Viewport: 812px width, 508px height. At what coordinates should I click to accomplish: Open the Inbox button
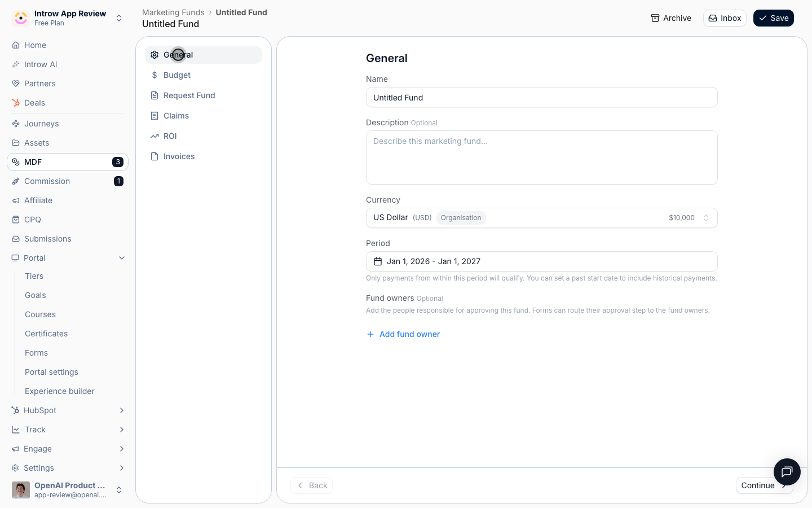725,18
